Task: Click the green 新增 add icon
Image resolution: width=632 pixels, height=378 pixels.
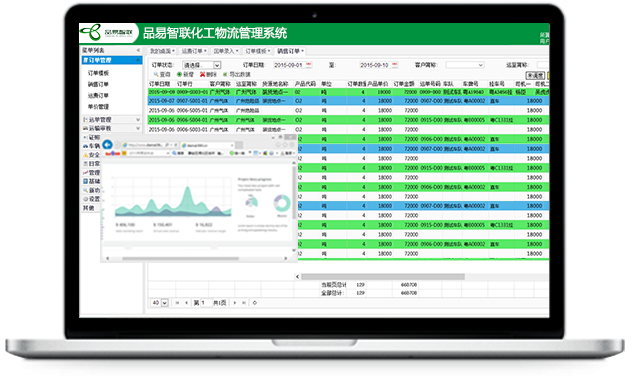Action: 179,75
